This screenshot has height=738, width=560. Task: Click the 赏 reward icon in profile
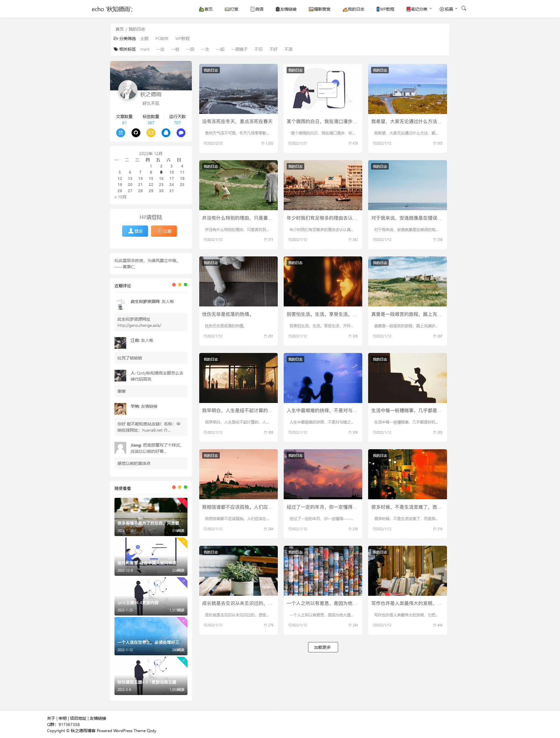[x=121, y=133]
